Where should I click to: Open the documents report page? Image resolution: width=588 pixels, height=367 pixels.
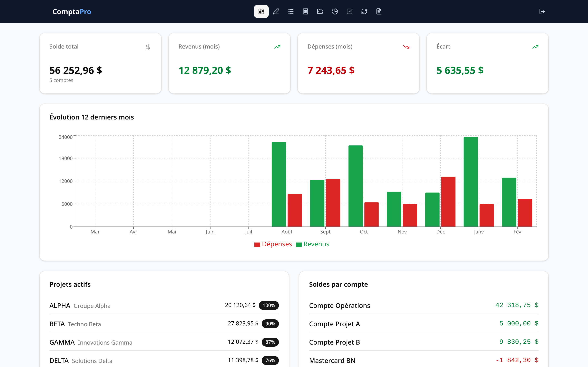[379, 11]
